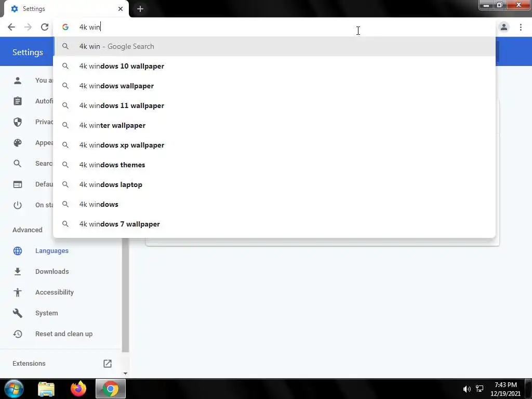Pick the plain '4k windows' suggestion

[274, 204]
